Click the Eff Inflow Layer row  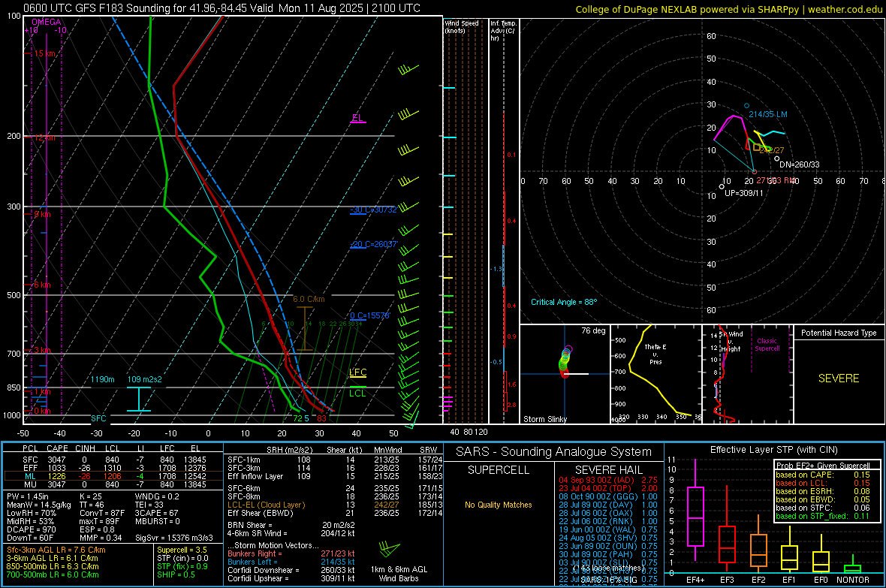tap(335, 476)
